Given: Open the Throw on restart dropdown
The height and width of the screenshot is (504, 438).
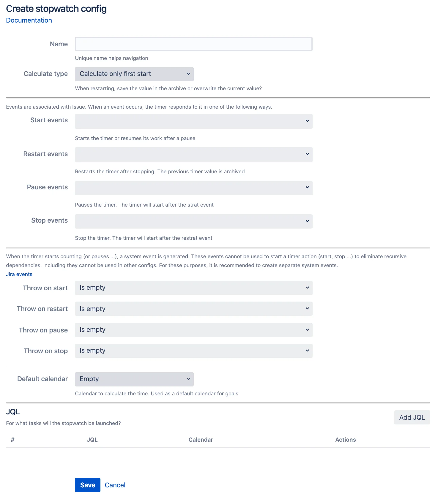Looking at the screenshot, I should pos(194,309).
